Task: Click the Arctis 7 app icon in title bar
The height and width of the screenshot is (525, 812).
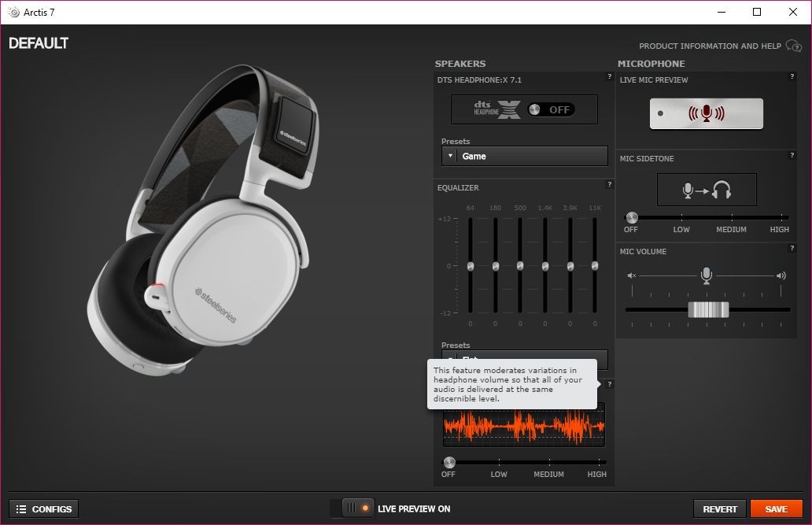Action: (14, 12)
